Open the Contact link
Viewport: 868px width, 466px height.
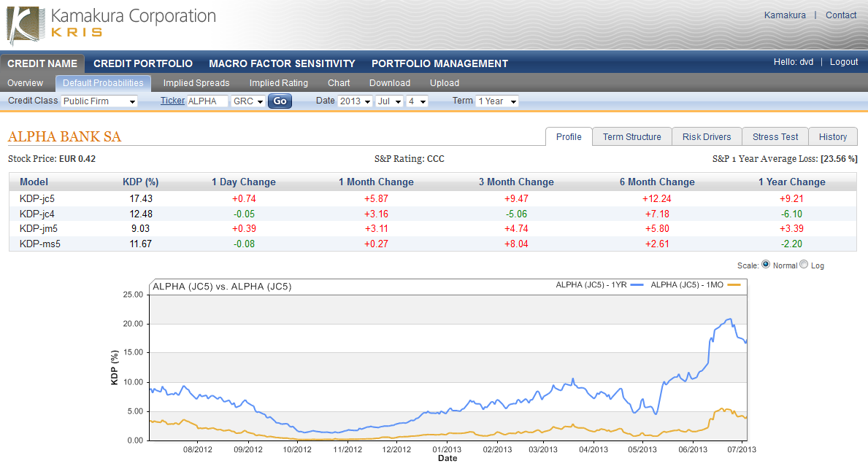click(x=841, y=15)
